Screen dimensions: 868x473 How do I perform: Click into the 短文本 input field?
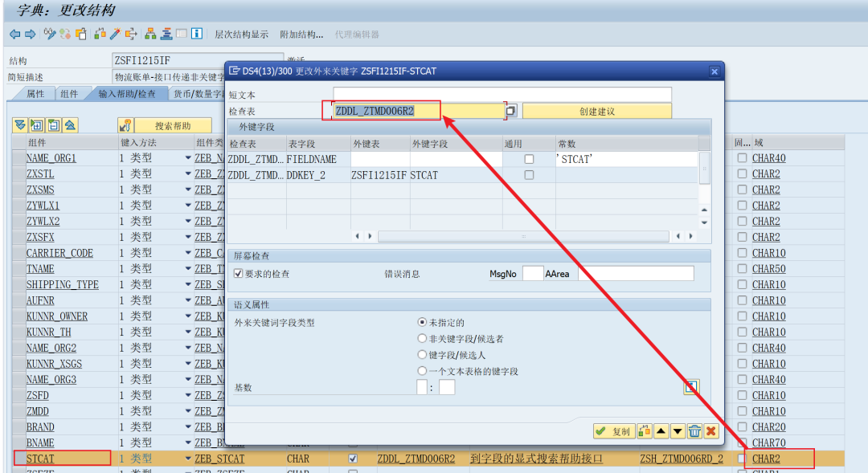pyautogui.click(x=502, y=95)
